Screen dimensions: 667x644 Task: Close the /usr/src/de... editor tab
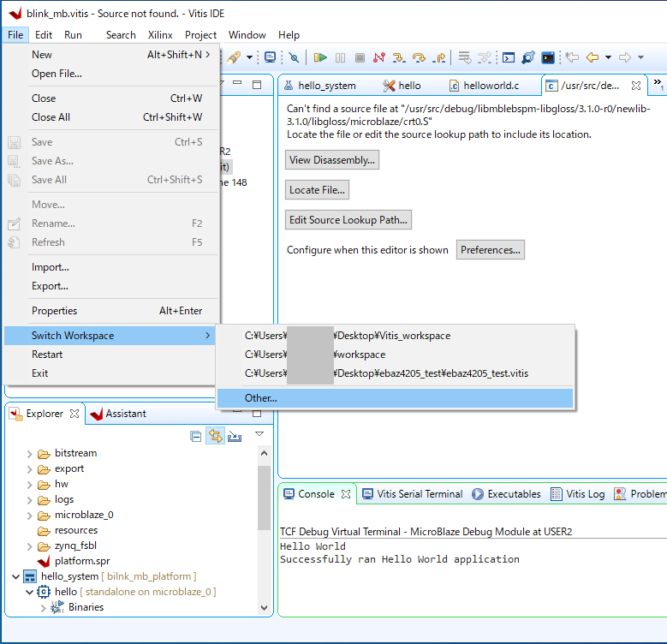click(x=636, y=86)
